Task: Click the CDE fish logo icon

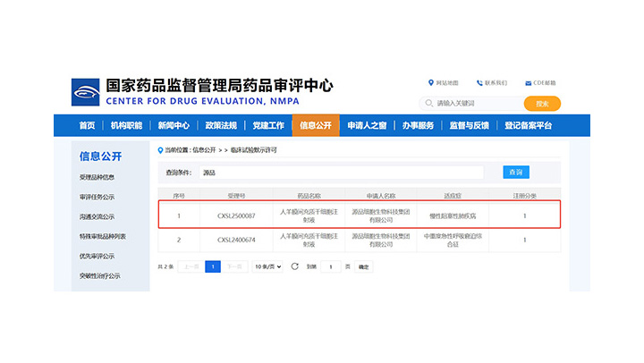Action: click(86, 92)
